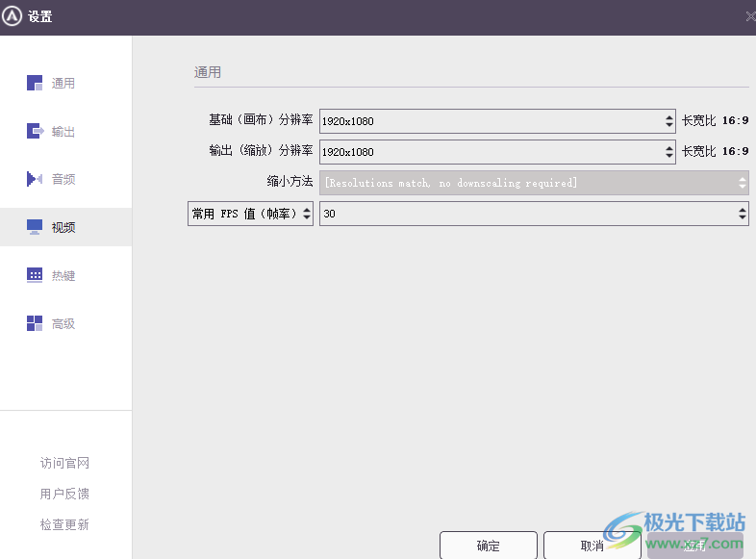Open the 访问官网 website link
The width and height of the screenshot is (756, 559).
pyautogui.click(x=64, y=463)
